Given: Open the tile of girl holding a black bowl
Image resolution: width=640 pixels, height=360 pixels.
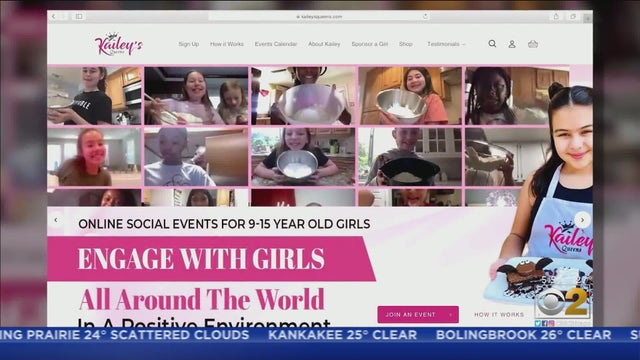Looking at the screenshot, I should point(410,157).
